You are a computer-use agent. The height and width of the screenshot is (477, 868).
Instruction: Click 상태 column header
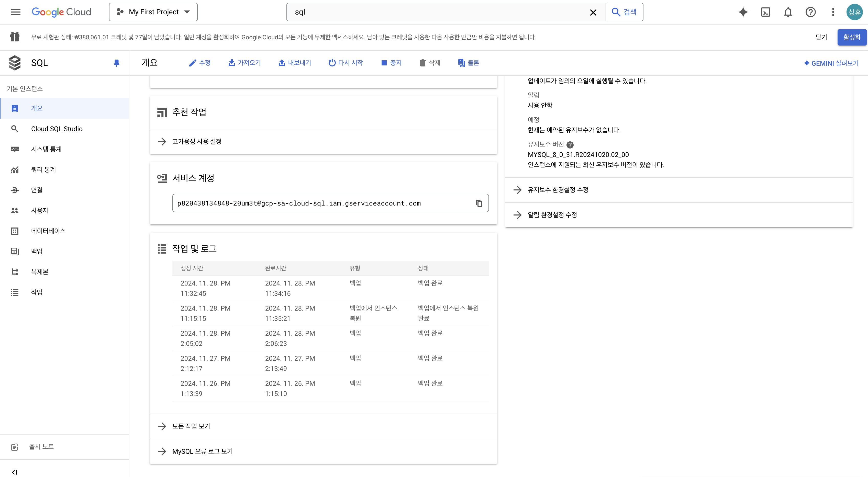(x=423, y=268)
